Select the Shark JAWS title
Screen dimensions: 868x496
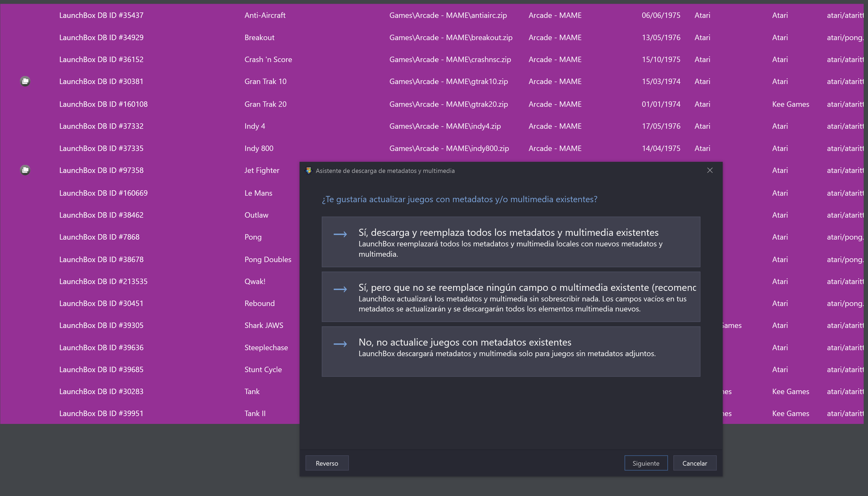pos(264,325)
